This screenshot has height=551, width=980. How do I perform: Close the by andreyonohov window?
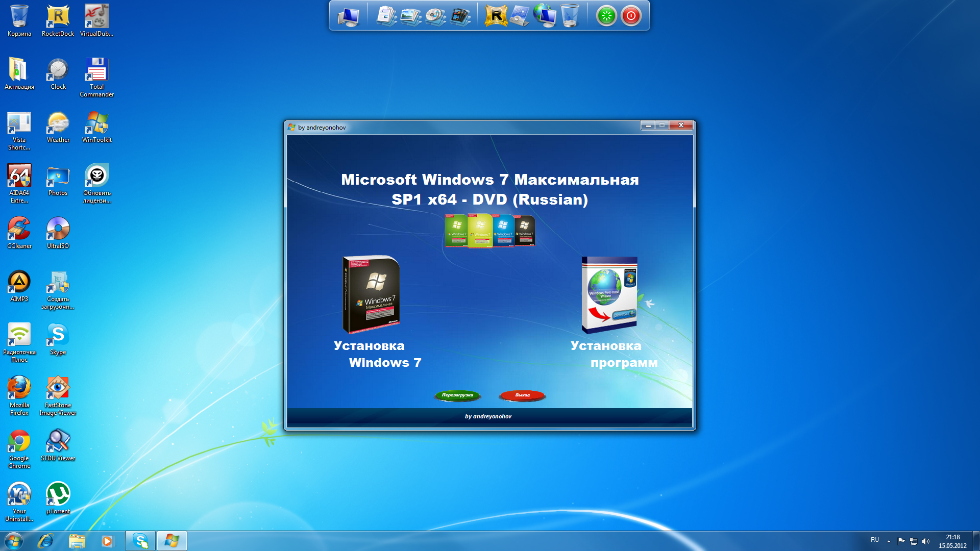(x=681, y=126)
